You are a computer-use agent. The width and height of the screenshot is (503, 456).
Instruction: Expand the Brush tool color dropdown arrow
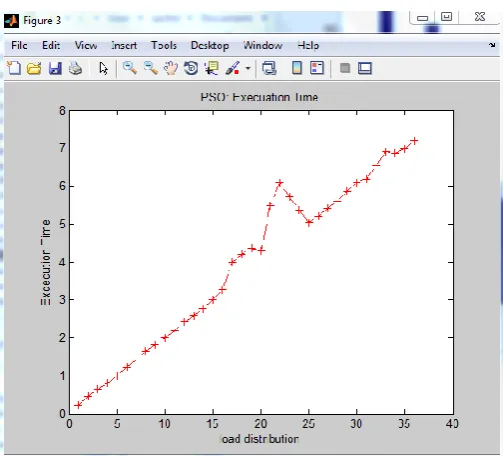click(248, 69)
